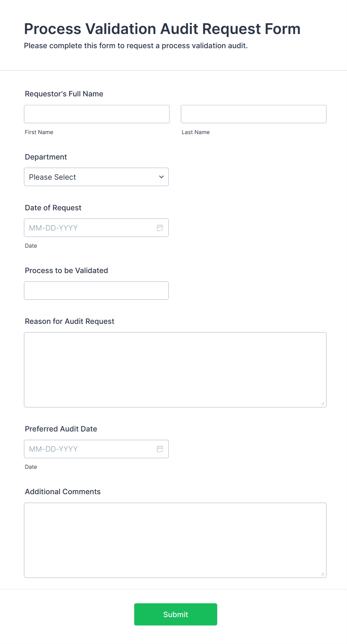The height and width of the screenshot is (644, 347).
Task: Click the Additional Comments text area
Action: (175, 540)
